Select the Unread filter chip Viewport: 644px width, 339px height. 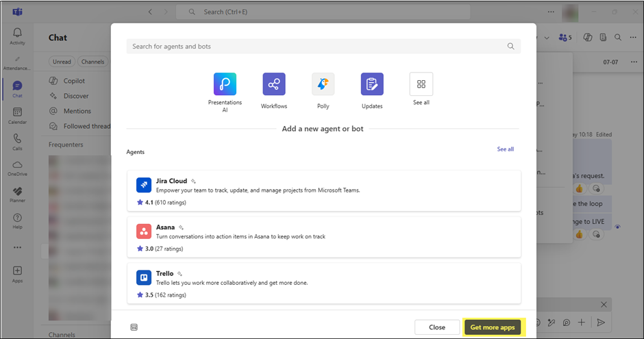[62, 62]
